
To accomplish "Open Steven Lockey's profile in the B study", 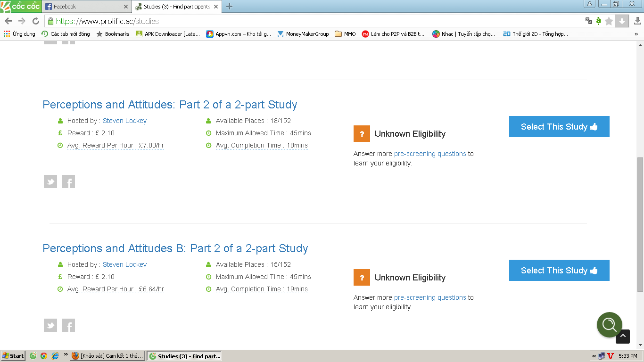I will click(x=125, y=264).
